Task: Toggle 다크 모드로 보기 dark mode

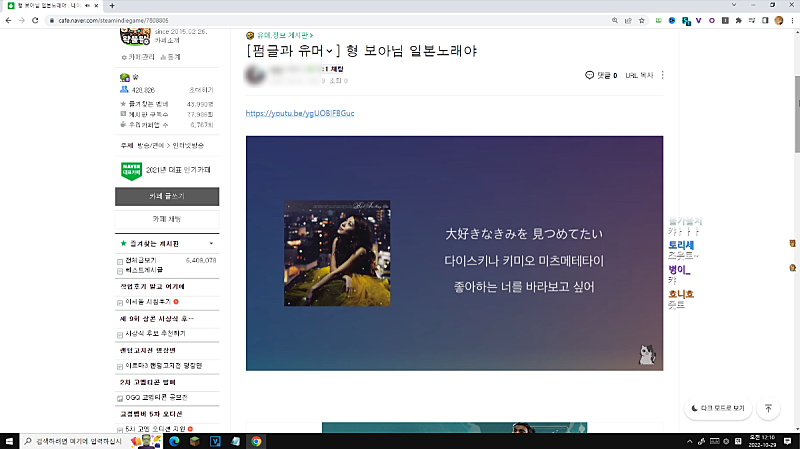Action: (718, 408)
